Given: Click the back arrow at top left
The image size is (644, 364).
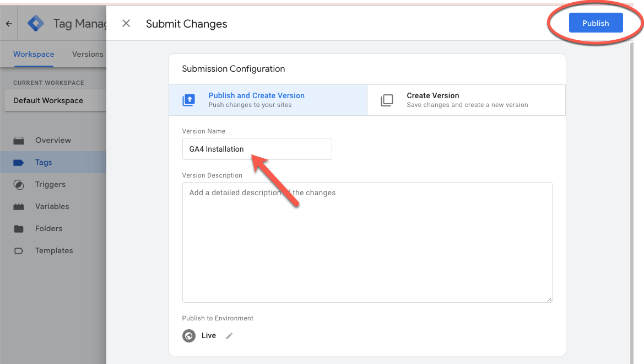Looking at the screenshot, I should tap(9, 23).
